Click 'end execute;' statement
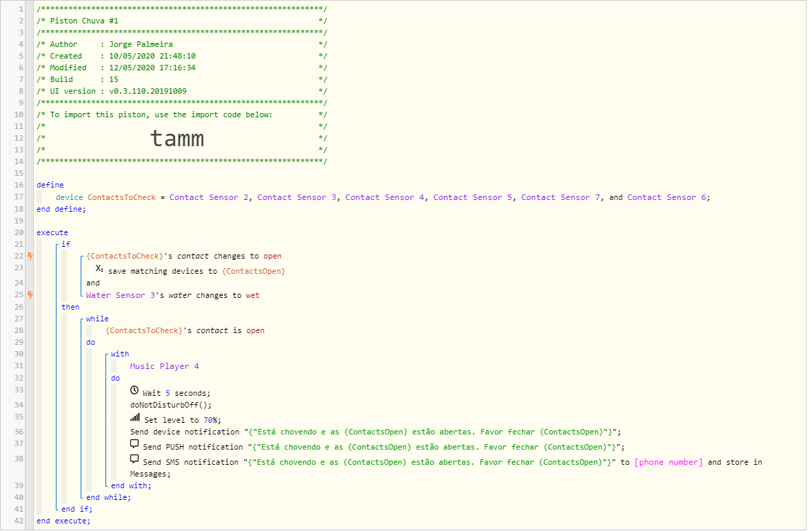 click(63, 521)
